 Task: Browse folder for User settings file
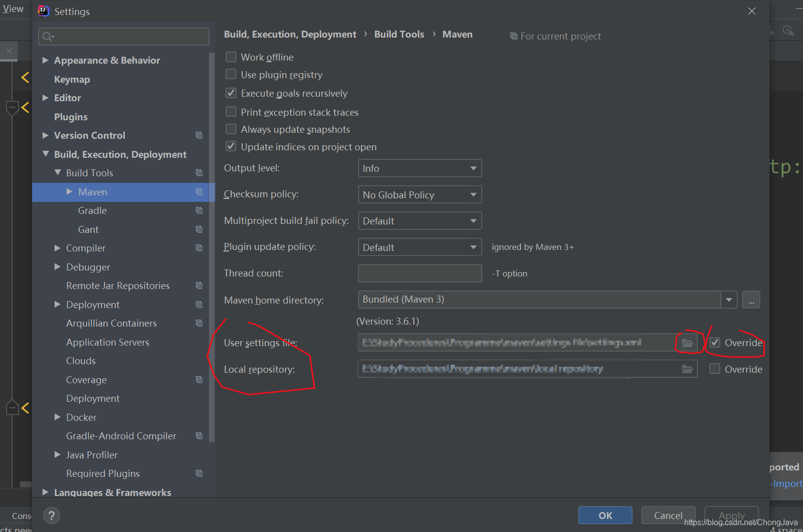pyautogui.click(x=687, y=343)
